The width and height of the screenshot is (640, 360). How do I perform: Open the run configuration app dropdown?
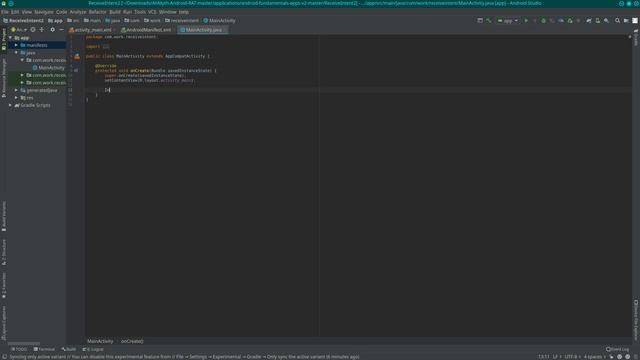click(507, 20)
